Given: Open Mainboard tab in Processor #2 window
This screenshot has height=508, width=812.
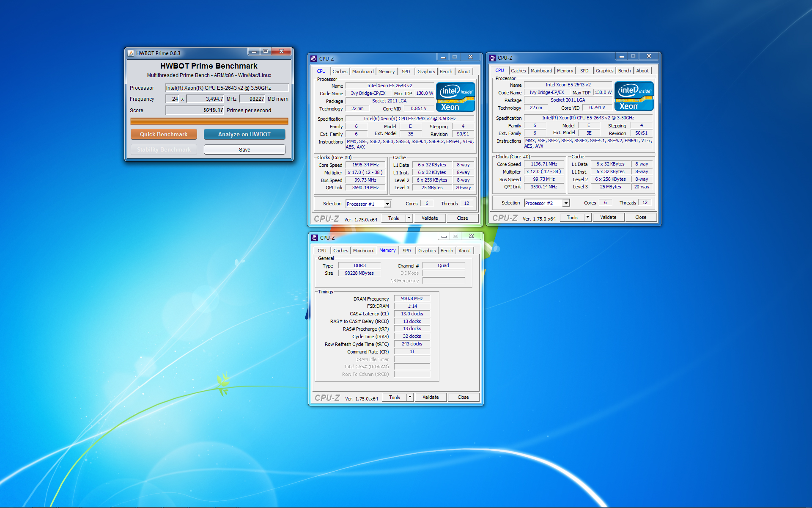Looking at the screenshot, I should coord(541,71).
